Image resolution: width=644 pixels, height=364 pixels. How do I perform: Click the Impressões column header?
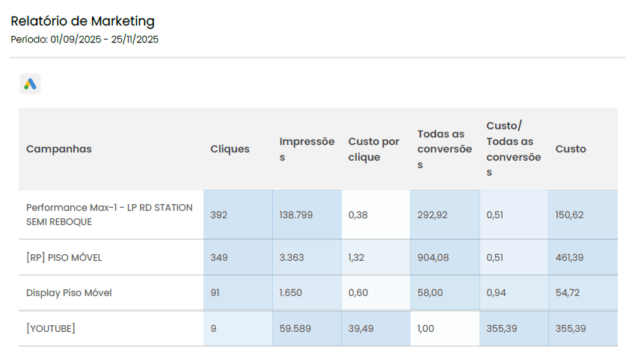(x=307, y=149)
